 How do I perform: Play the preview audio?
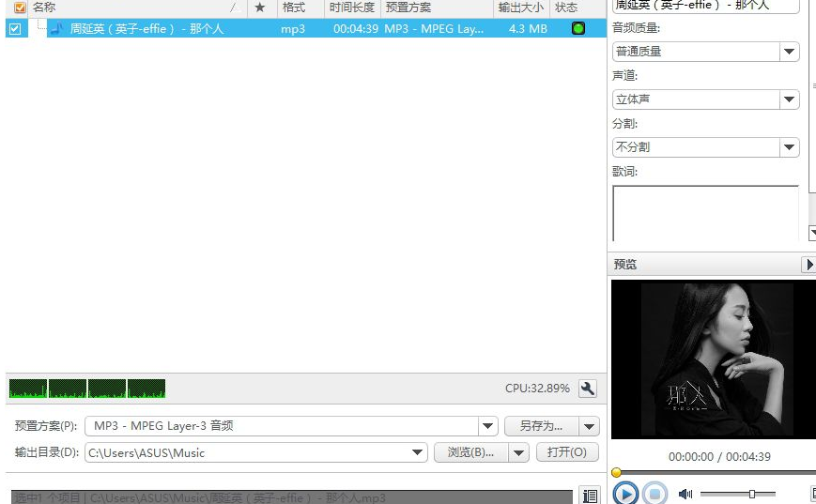(625, 494)
